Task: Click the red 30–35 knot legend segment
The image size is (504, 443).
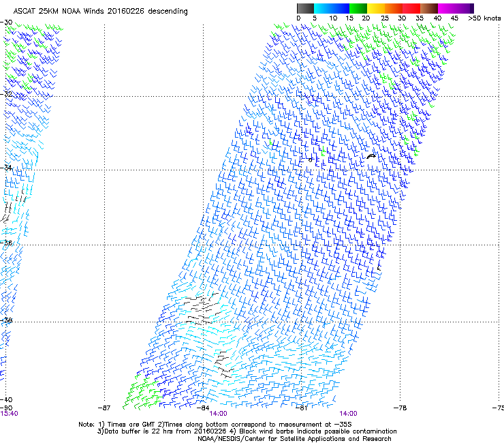Action: pos(411,8)
